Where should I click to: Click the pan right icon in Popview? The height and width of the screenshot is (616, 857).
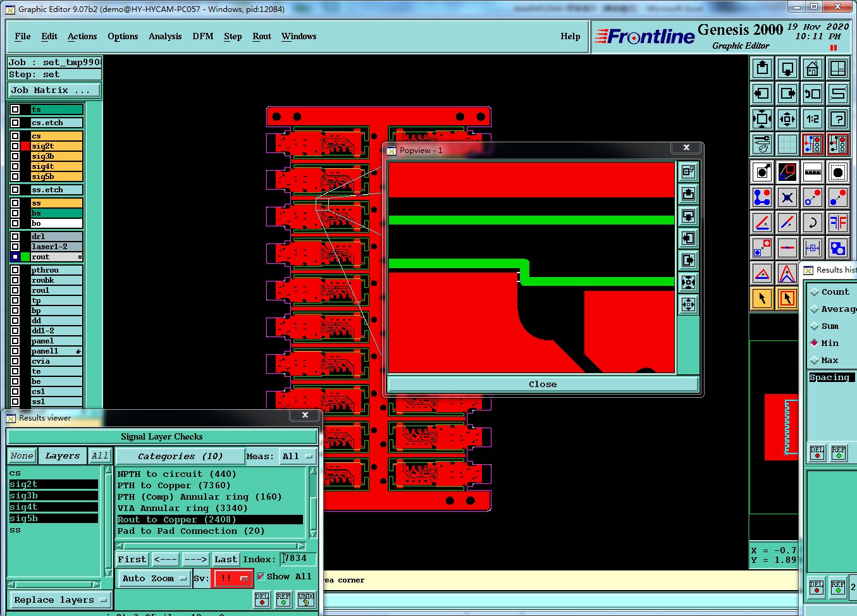pos(688,260)
